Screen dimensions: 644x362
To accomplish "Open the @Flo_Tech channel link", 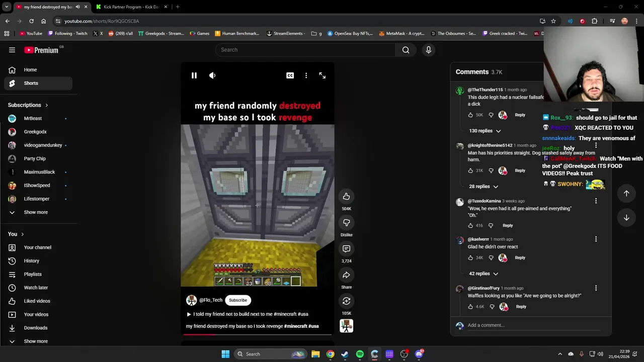I will click(x=211, y=300).
